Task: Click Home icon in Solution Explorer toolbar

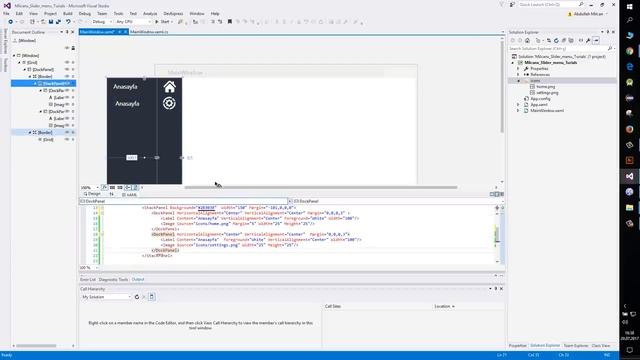Action: click(527, 40)
